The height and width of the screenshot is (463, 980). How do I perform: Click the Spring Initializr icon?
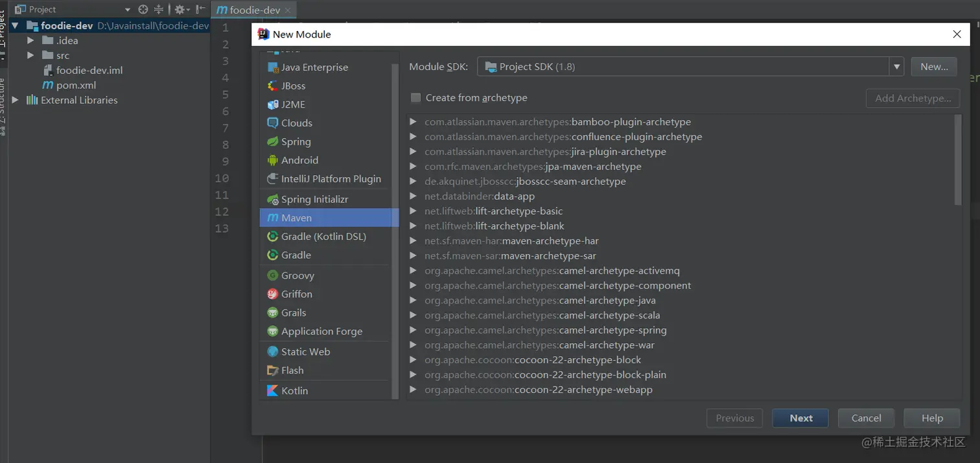point(272,199)
